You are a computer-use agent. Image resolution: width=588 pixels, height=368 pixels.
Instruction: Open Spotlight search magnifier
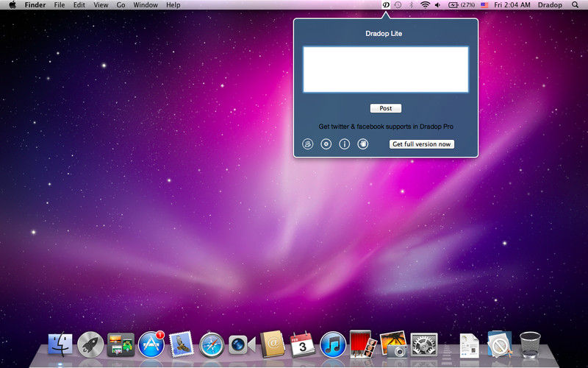tap(575, 5)
